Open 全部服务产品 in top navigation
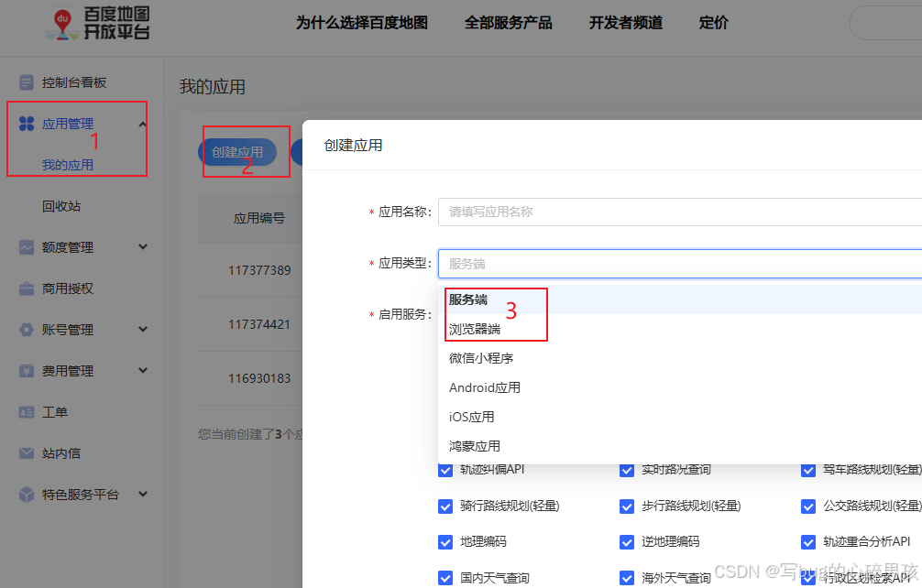Image resolution: width=922 pixels, height=588 pixels. tap(508, 23)
